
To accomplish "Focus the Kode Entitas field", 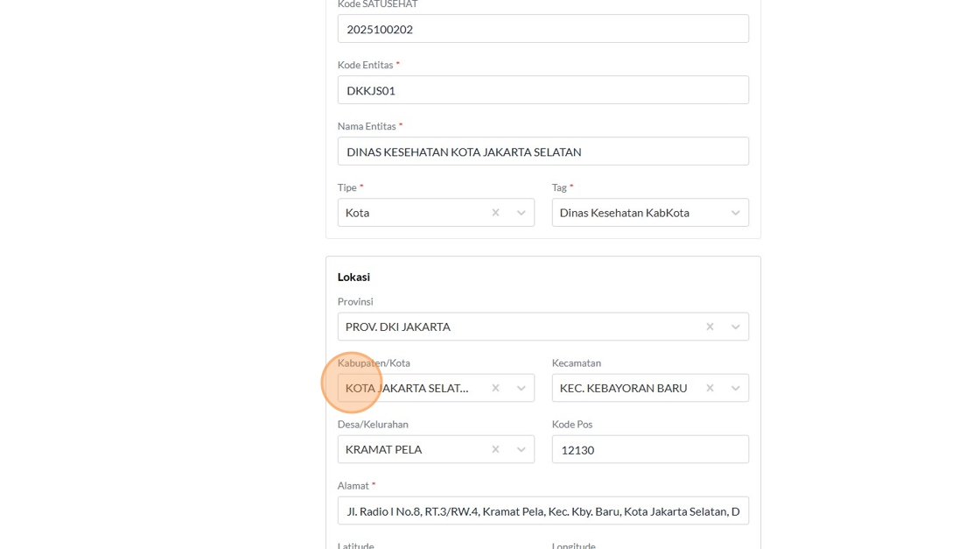I will (x=542, y=90).
